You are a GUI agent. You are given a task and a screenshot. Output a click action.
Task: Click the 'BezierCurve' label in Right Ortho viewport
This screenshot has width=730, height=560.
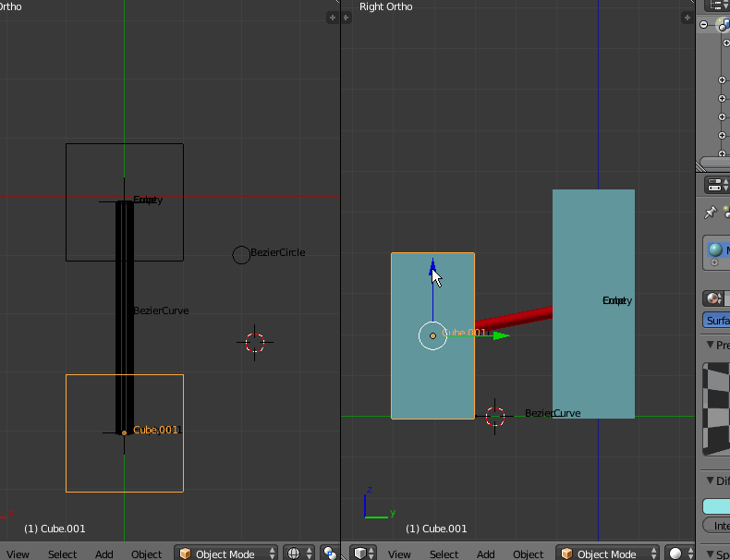553,413
